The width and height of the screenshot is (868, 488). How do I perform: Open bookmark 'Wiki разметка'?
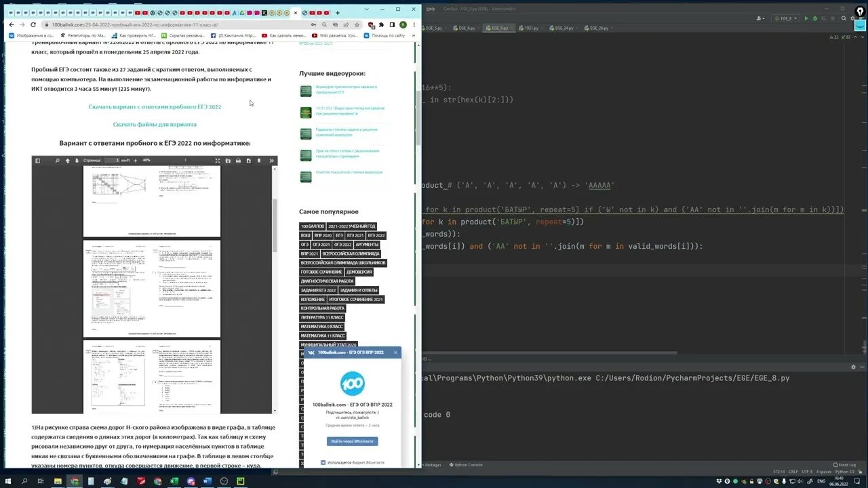point(336,35)
